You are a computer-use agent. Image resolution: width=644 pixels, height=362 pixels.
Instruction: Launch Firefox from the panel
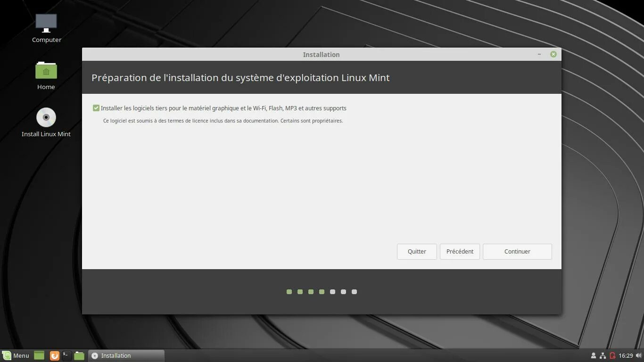(x=54, y=355)
